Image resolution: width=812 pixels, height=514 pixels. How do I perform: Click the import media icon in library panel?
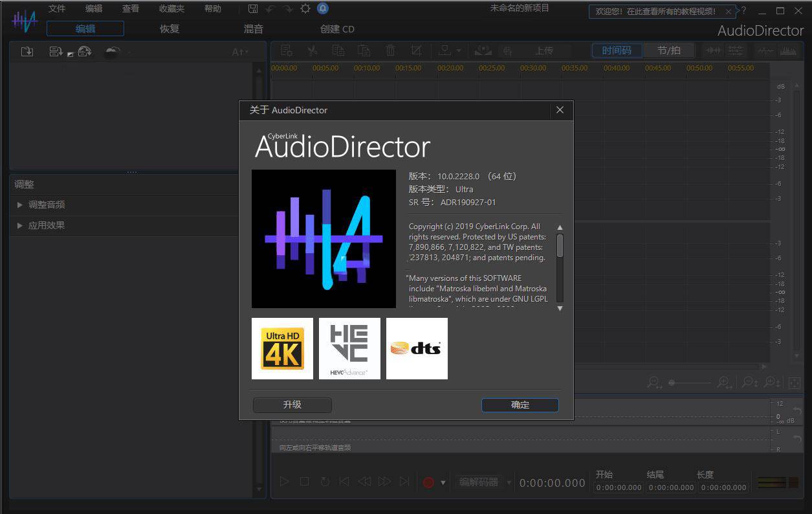[27, 52]
